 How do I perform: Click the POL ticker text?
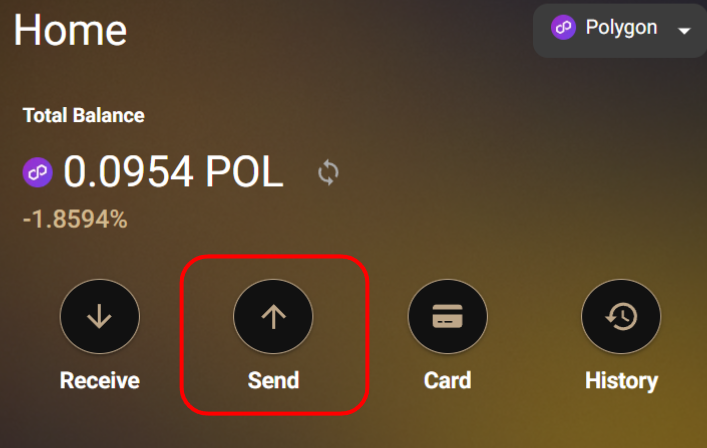[244, 172]
